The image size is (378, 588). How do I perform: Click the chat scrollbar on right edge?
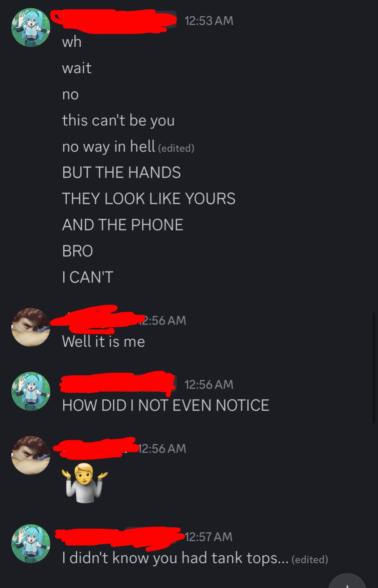[374, 367]
